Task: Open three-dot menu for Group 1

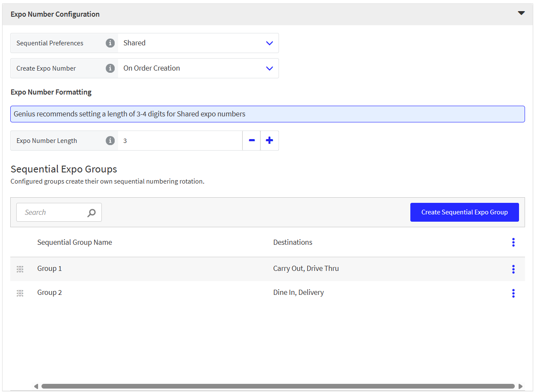Action: click(x=513, y=269)
